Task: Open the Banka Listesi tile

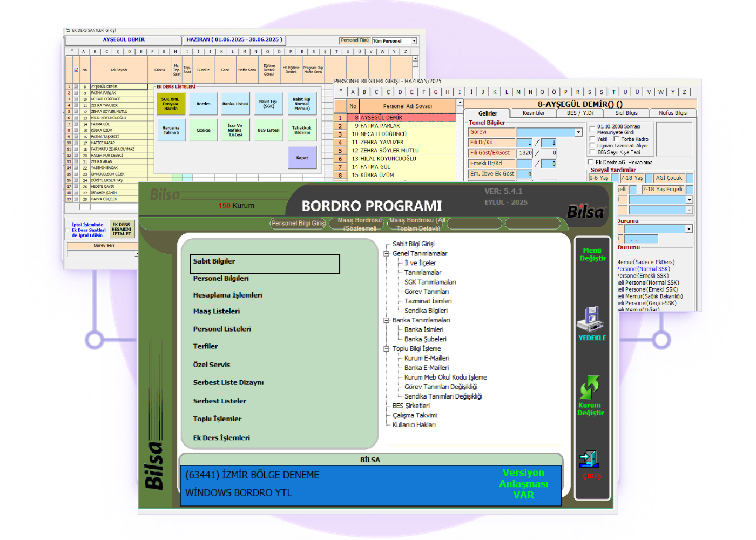Action: pyautogui.click(x=235, y=104)
